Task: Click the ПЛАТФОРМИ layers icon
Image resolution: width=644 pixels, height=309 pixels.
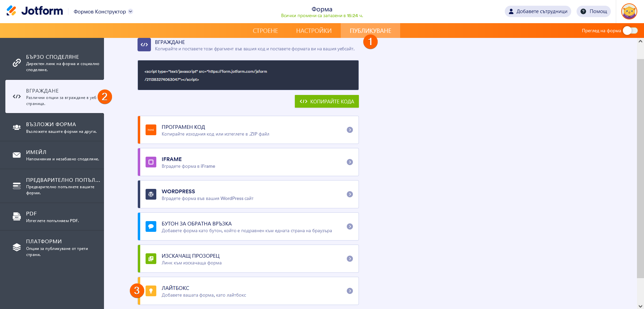Action: coord(17,247)
